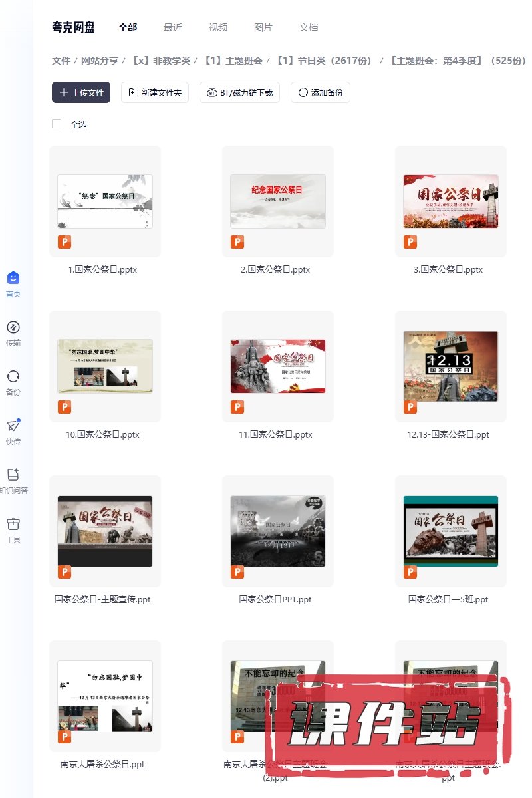
Task: Open the 文档 tab
Action: point(309,27)
